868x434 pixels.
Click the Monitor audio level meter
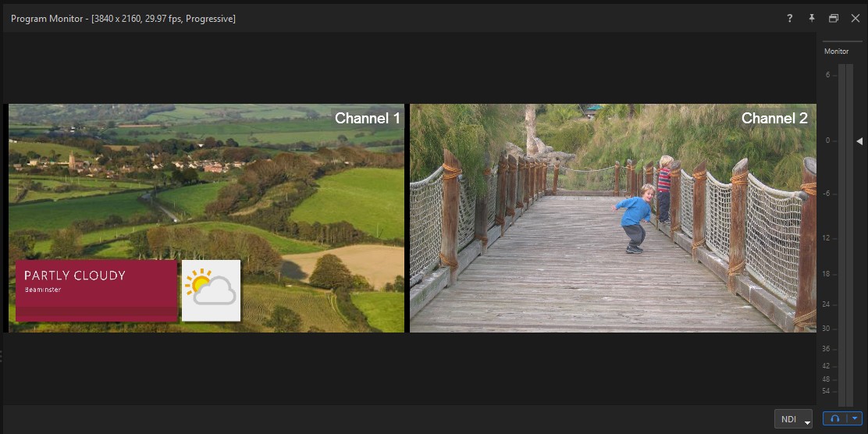(845, 235)
